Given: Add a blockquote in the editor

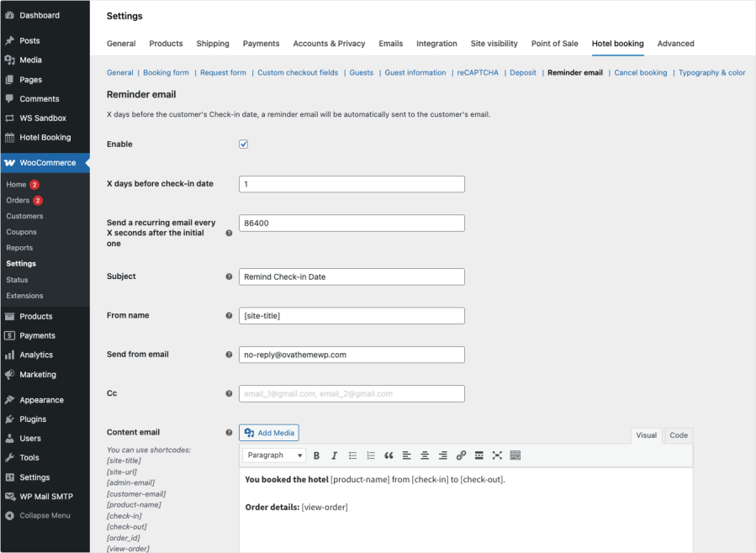Looking at the screenshot, I should click(389, 456).
